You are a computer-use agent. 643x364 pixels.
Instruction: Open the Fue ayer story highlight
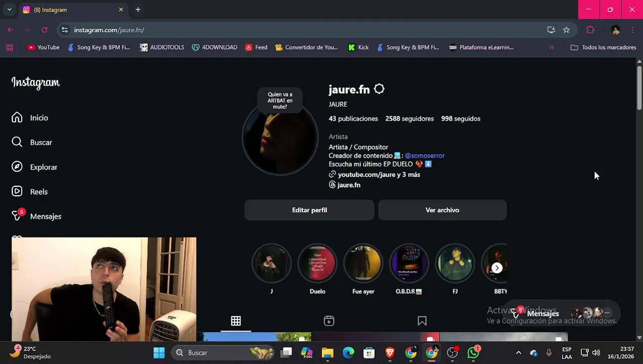point(363,263)
